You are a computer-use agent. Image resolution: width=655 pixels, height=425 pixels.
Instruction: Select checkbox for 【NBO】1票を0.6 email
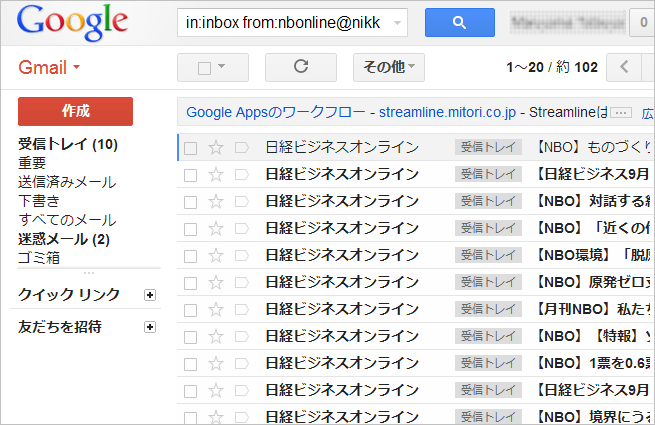[190, 364]
